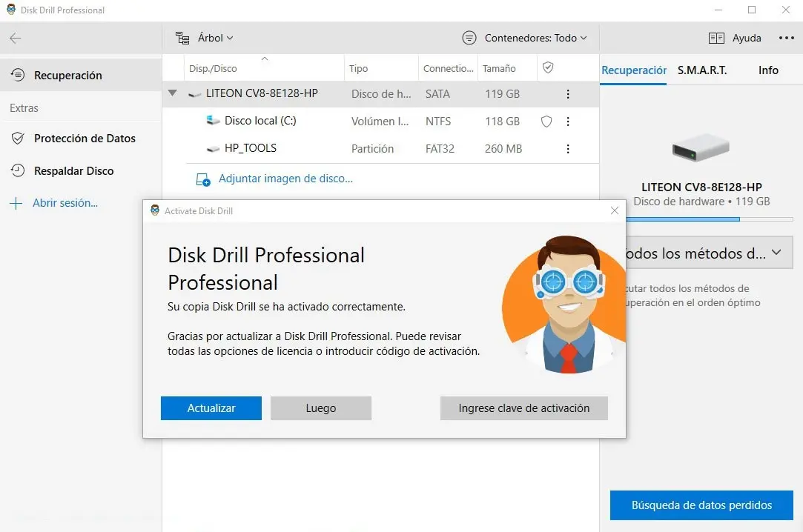
Task: Dismiss the dialog with the Luego button
Action: click(320, 408)
